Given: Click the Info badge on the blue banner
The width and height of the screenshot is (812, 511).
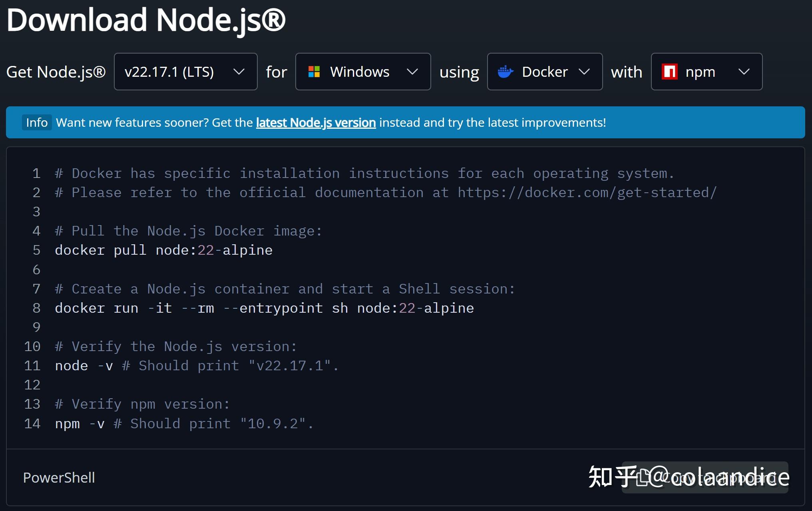Looking at the screenshot, I should click(37, 123).
